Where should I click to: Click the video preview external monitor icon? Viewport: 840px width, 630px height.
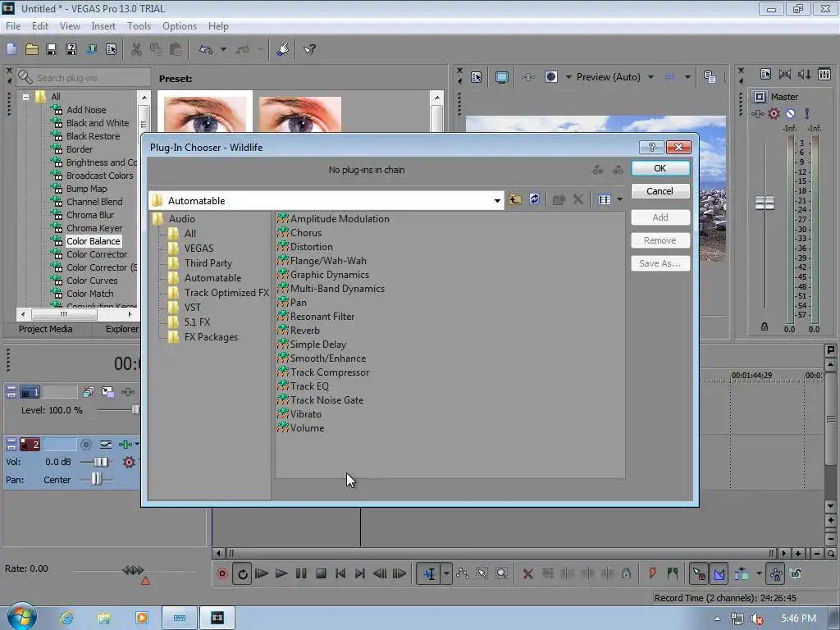(501, 77)
